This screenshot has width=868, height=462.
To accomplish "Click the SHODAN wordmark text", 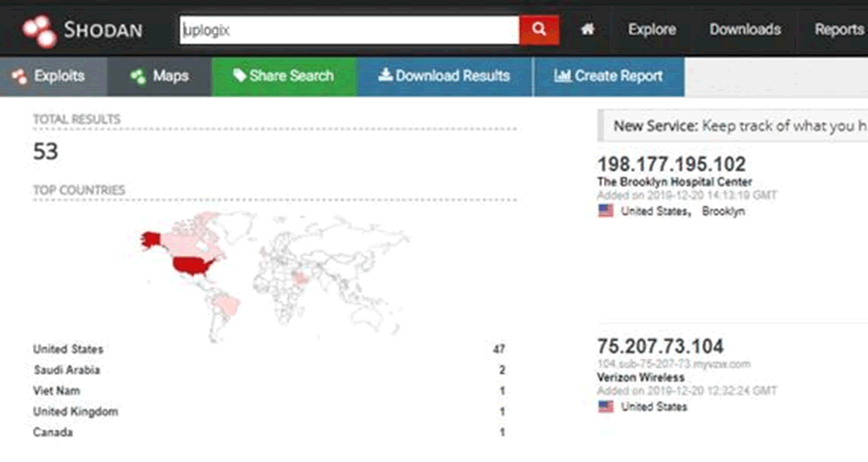I will coord(103,30).
